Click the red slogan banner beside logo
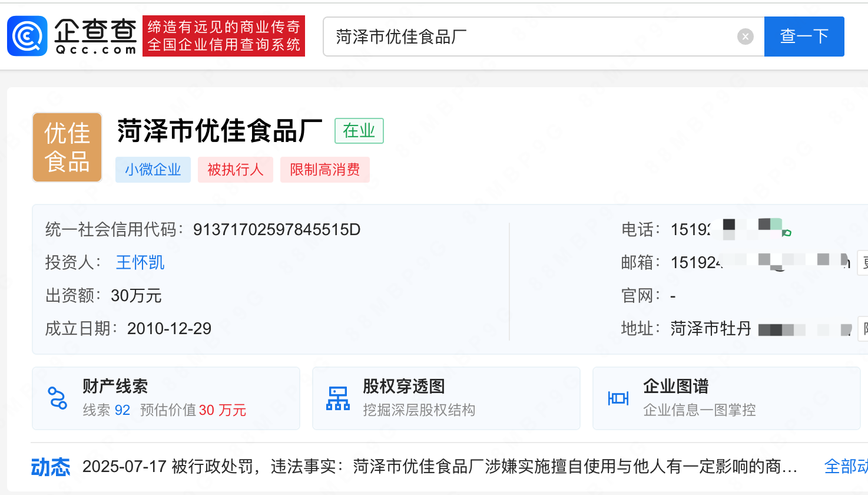This screenshot has height=495, width=868. (224, 36)
